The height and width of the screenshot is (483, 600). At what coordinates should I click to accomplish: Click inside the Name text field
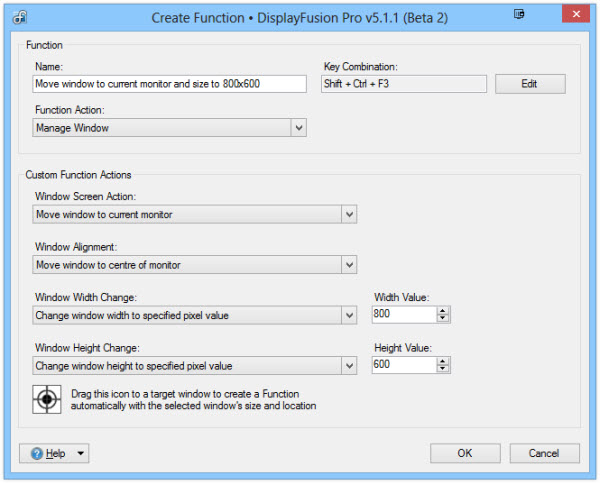(x=169, y=84)
